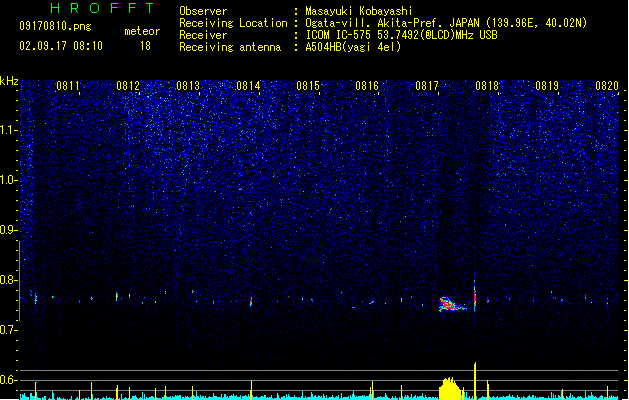Click the red echo at 0814
This screenshot has height=400, width=629.
click(251, 301)
